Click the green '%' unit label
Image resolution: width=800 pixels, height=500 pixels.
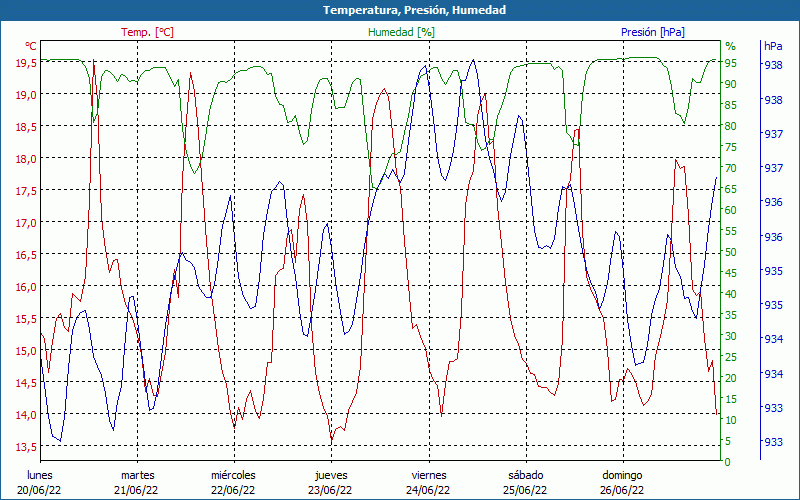tap(731, 46)
